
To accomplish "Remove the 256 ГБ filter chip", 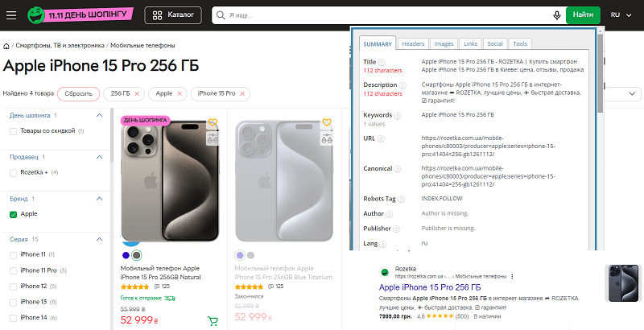I will [x=137, y=94].
